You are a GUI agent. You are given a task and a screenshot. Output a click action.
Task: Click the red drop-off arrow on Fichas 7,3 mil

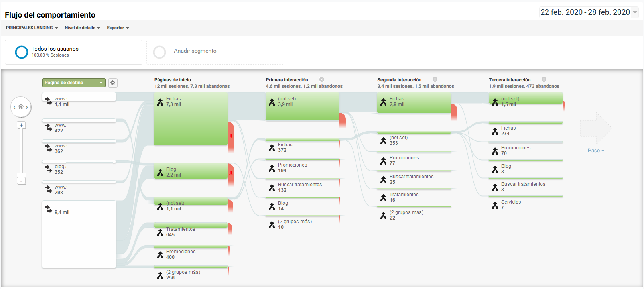coord(231,136)
